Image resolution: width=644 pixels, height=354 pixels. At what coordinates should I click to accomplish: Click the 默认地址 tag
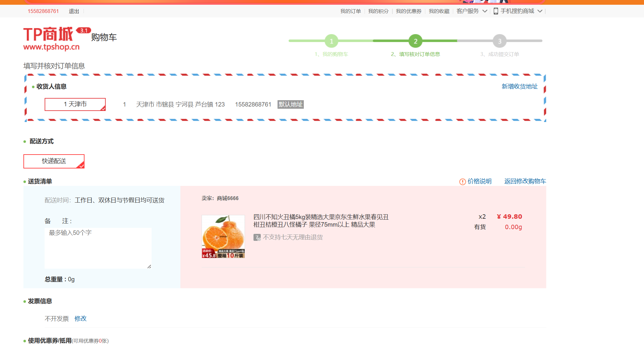click(x=290, y=104)
